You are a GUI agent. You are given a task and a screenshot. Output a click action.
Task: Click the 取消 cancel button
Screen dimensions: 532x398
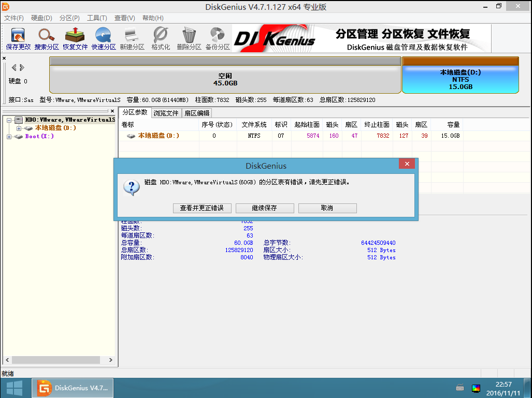[x=327, y=208]
